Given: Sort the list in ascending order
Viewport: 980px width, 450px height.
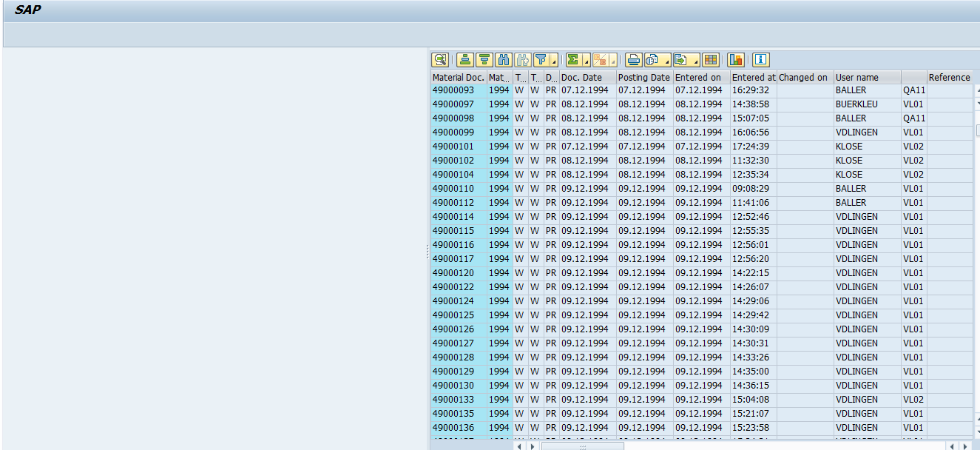Looking at the screenshot, I should 464,60.
